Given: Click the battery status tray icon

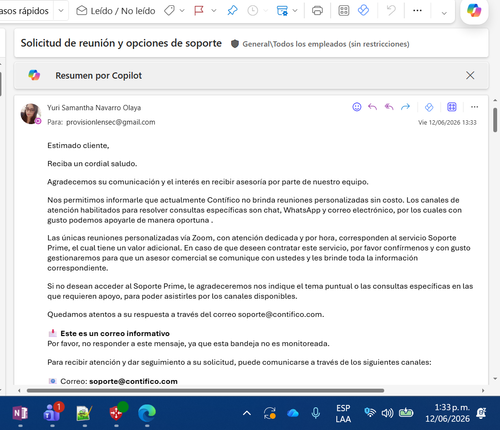Looking at the screenshot, I should [406, 413].
